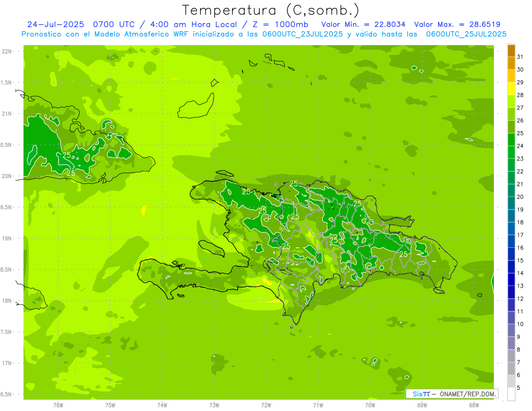Click the color bar segment between 19 and 20
The image size is (532, 411).
coord(511,203)
